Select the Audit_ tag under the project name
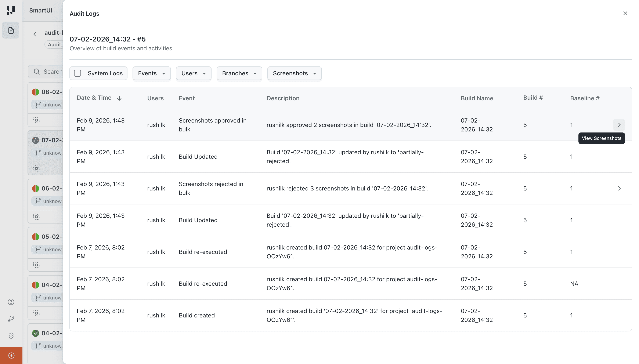Image resolution: width=639 pixels, height=364 pixels. pyautogui.click(x=55, y=44)
